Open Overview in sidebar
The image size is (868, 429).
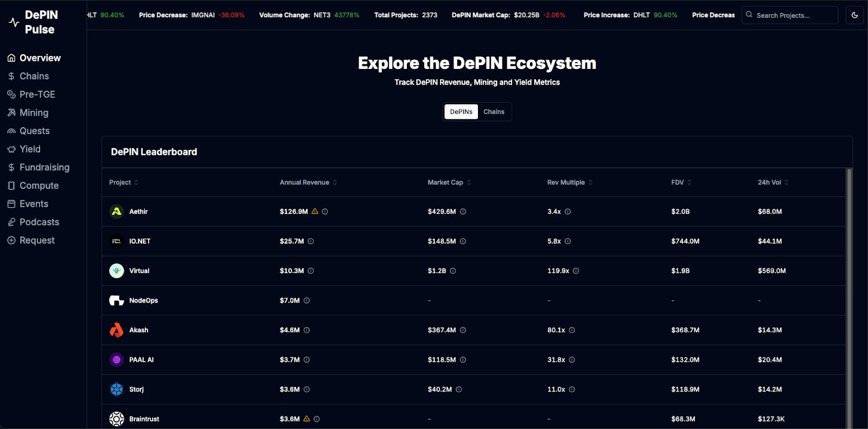[34, 58]
